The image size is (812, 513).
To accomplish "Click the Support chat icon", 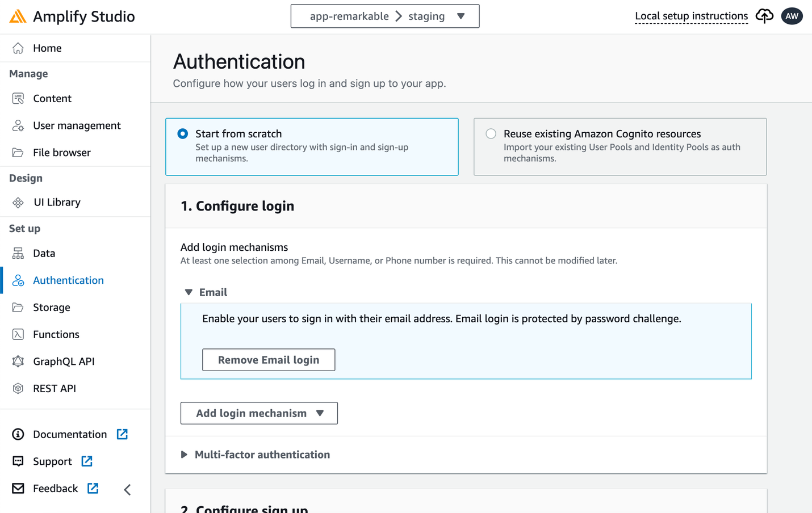I will (x=18, y=461).
